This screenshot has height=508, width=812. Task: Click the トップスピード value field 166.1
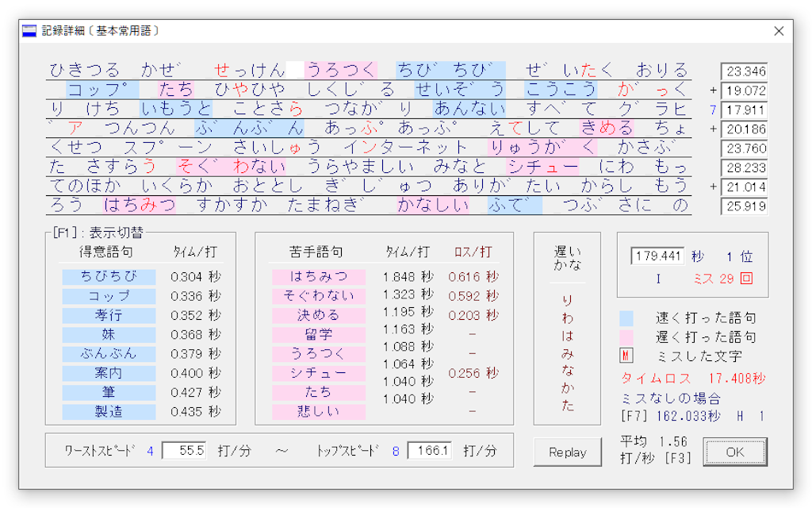429,451
